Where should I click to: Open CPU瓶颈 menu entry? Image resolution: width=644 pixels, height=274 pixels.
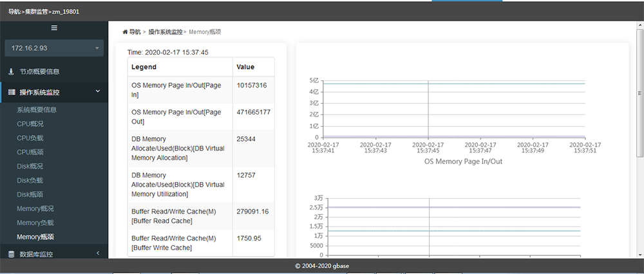tap(30, 152)
